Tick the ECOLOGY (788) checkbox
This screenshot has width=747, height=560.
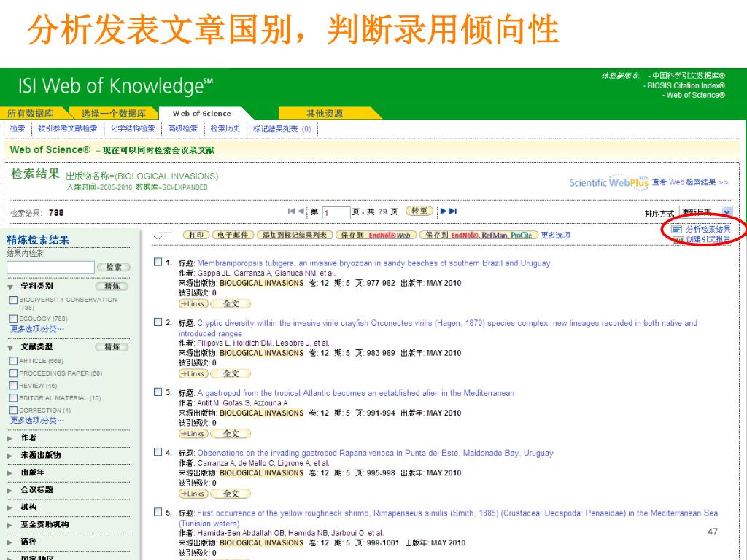(13, 319)
